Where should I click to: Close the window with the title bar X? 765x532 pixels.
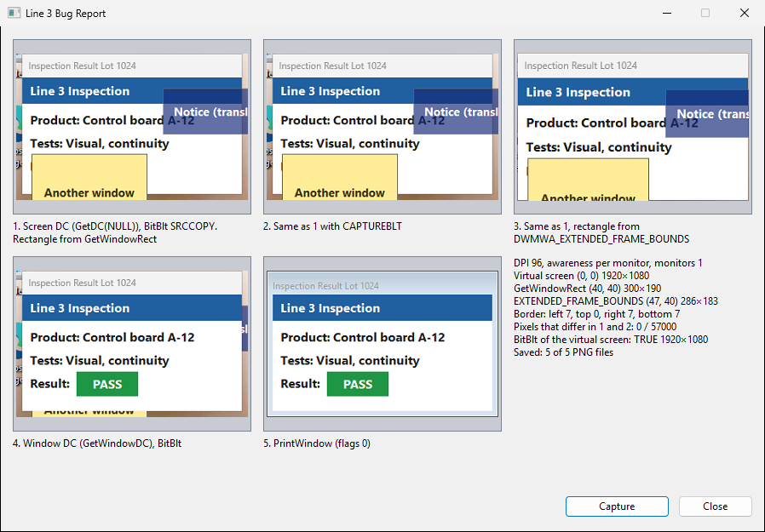click(744, 13)
